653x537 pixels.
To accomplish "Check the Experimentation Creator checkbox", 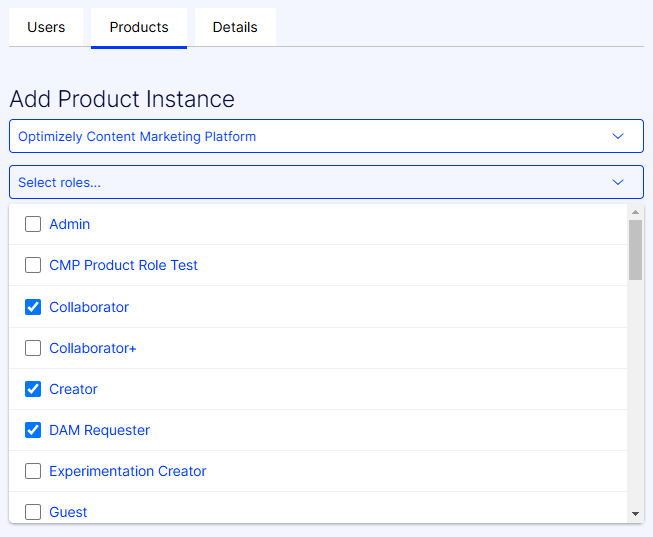I will 33,471.
